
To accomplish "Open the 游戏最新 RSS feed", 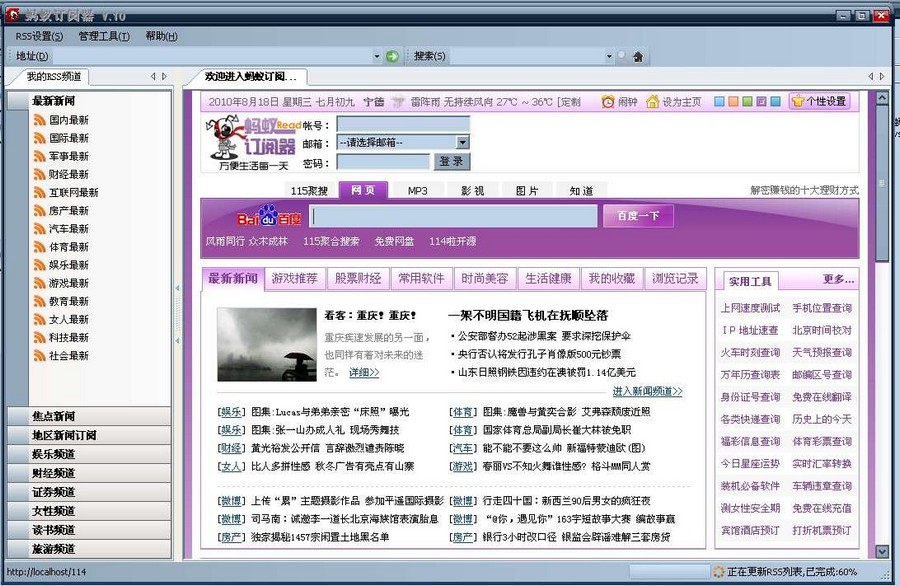I will click(x=61, y=283).
